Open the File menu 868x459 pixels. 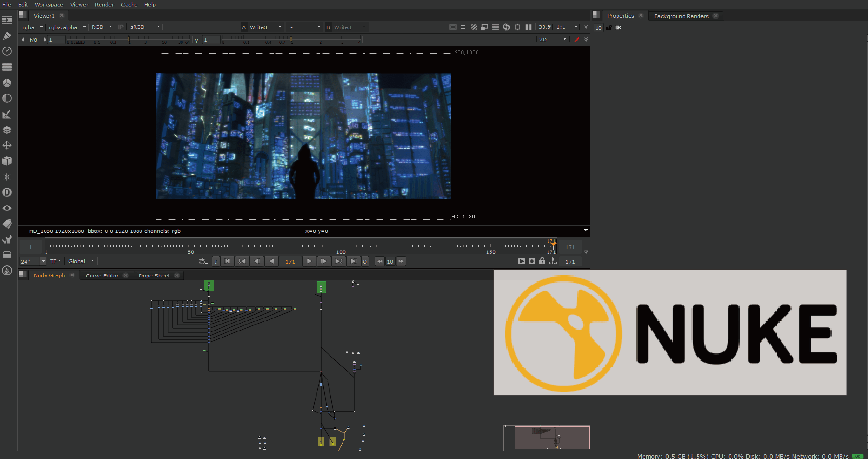[x=7, y=4]
